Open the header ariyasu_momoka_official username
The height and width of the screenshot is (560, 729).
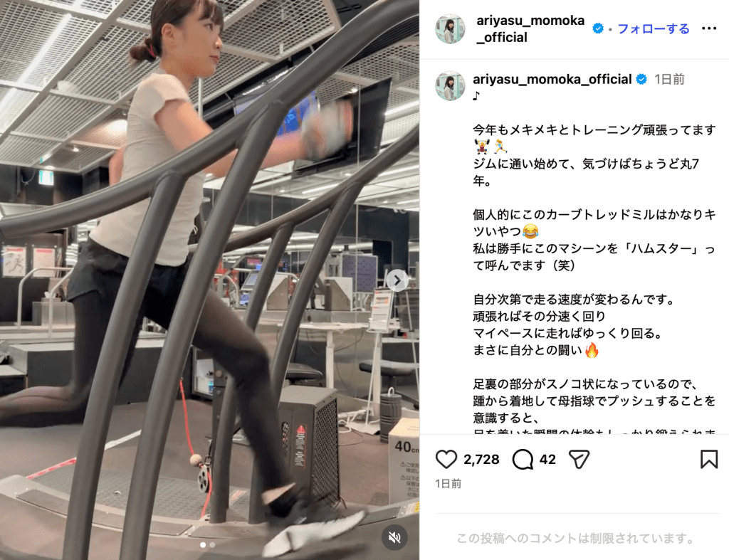(x=530, y=28)
